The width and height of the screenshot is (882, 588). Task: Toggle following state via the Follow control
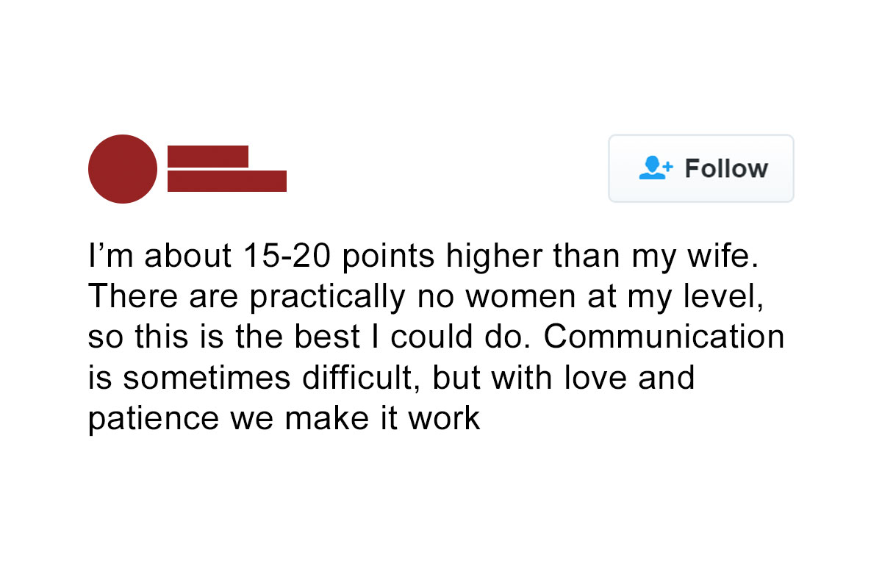700,168
